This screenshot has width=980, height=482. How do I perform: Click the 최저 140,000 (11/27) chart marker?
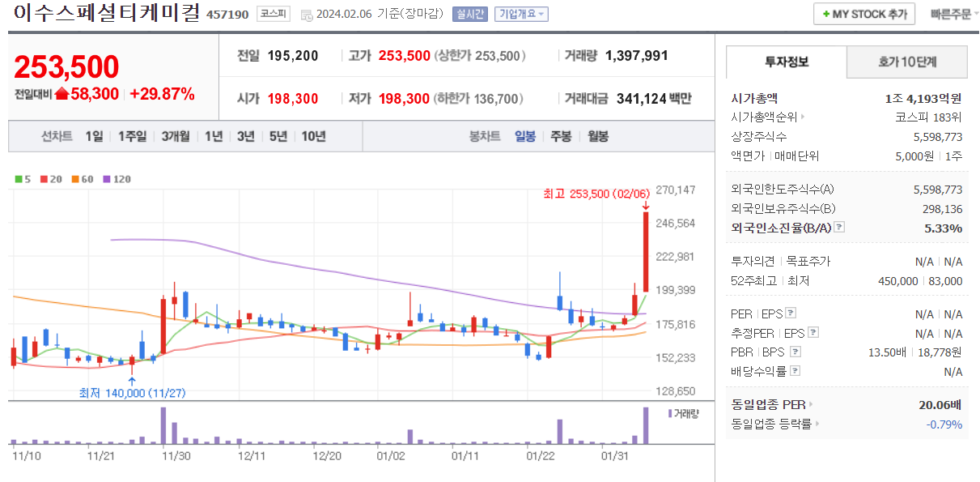pos(133,393)
